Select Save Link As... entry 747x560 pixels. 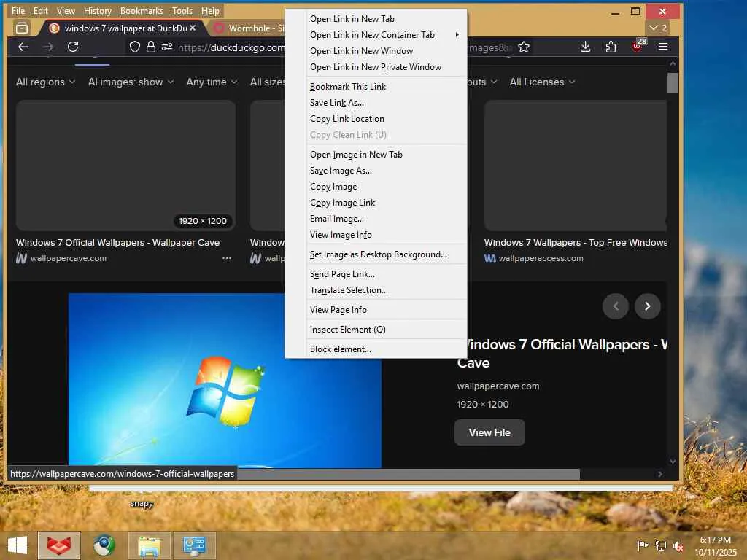point(387,103)
